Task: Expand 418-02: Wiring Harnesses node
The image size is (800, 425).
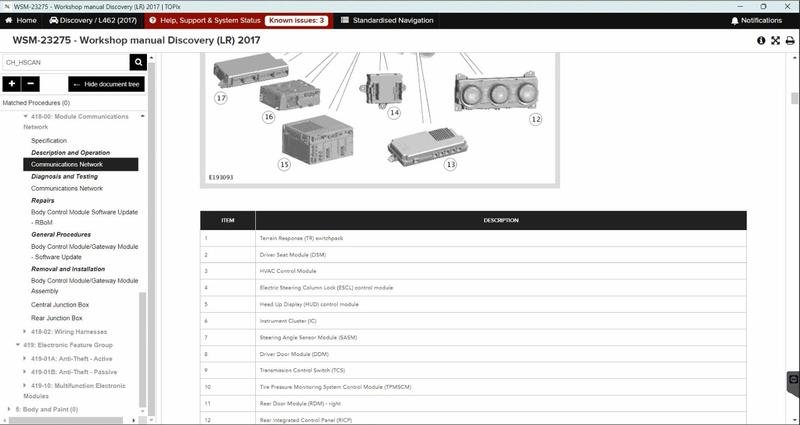Action: pos(24,332)
